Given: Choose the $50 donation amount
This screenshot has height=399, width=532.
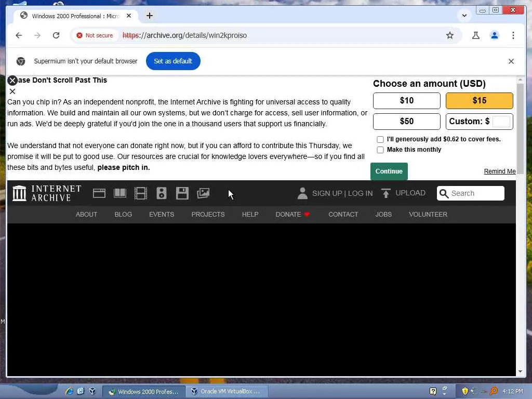Looking at the screenshot, I should [x=406, y=122].
